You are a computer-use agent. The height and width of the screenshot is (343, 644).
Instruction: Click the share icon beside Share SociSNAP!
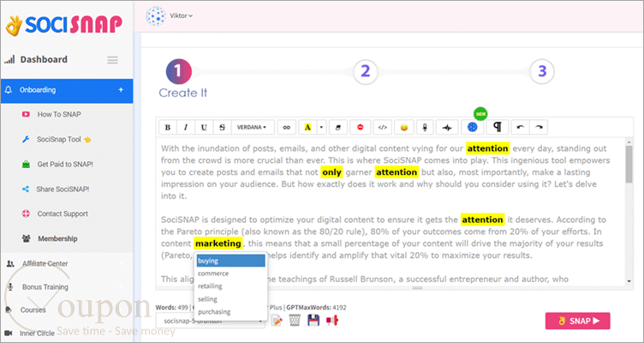pyautogui.click(x=26, y=190)
